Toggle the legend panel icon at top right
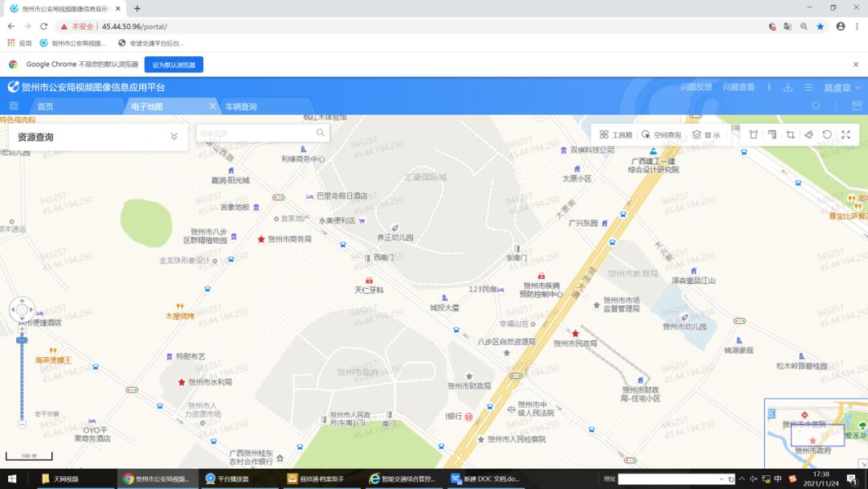The width and height of the screenshot is (868, 489). click(x=857, y=105)
